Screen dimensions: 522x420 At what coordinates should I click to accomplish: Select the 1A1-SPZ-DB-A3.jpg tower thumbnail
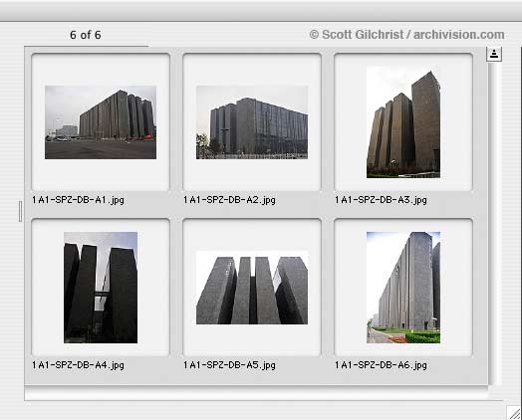pos(403,122)
